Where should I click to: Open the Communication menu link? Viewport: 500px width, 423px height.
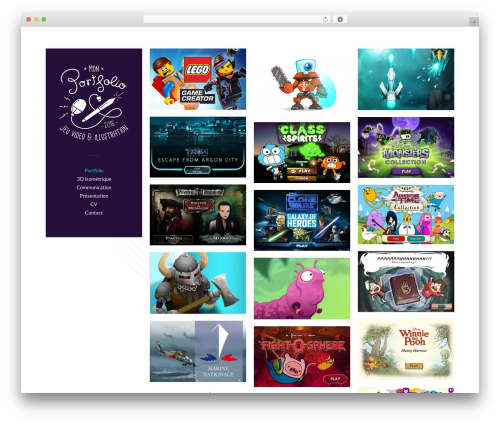pyautogui.click(x=94, y=187)
